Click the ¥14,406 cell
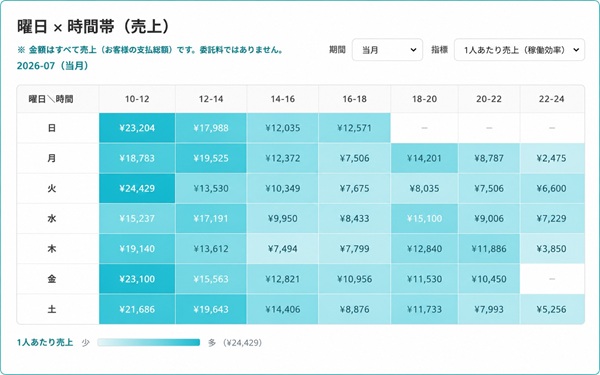This screenshot has height=375, width=600. [x=283, y=309]
